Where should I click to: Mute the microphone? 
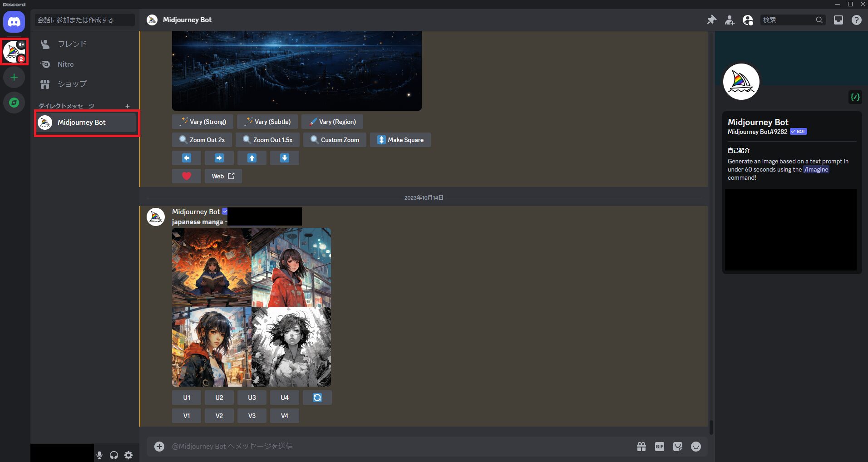(99, 455)
